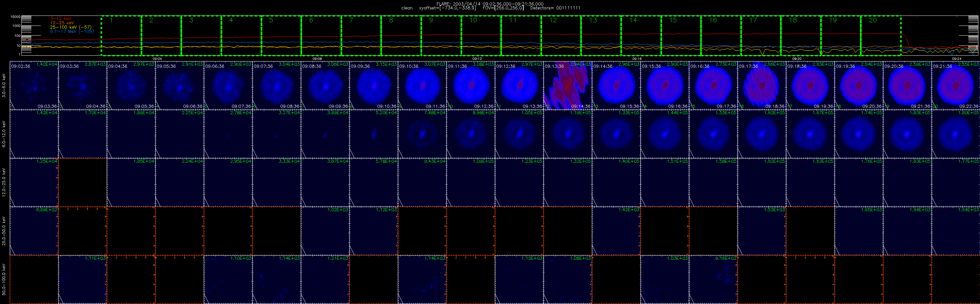Click interval 15 box in light curve
Screen dimensions: 980x304
[681, 35]
